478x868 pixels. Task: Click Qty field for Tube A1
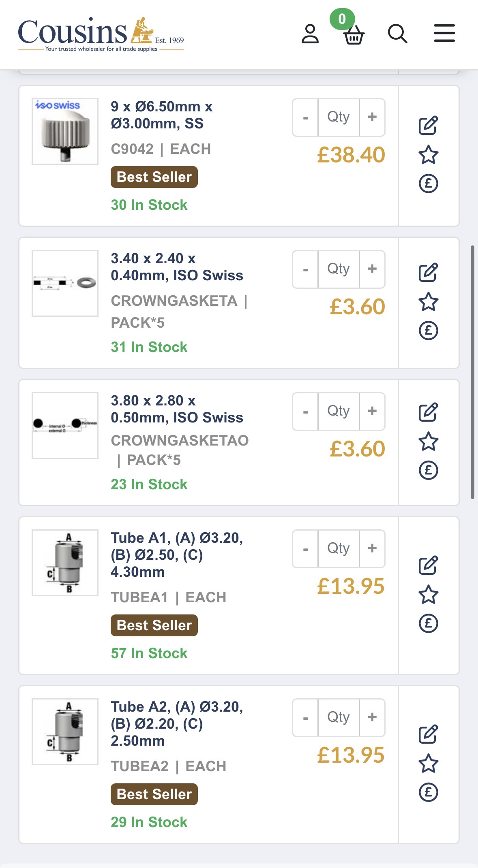pyautogui.click(x=339, y=548)
